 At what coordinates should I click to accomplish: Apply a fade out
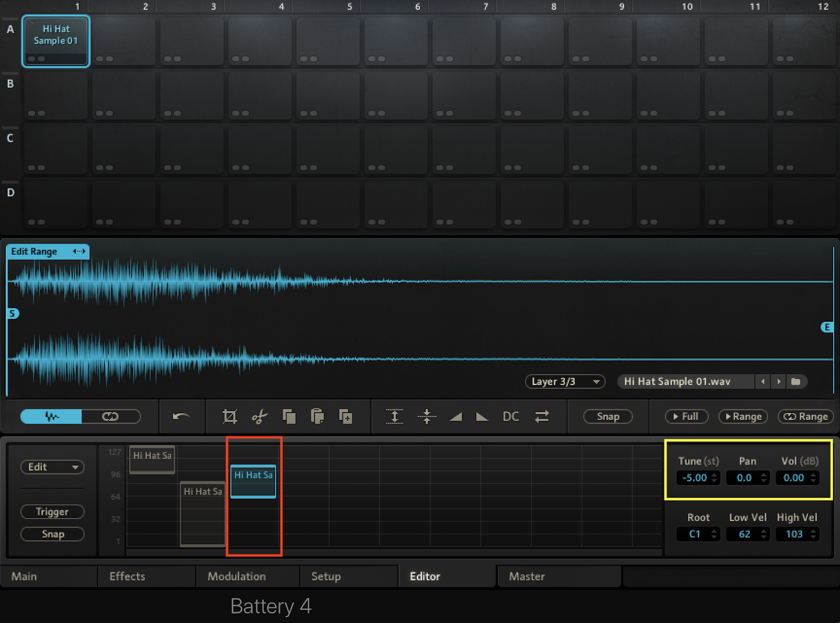pos(482,417)
